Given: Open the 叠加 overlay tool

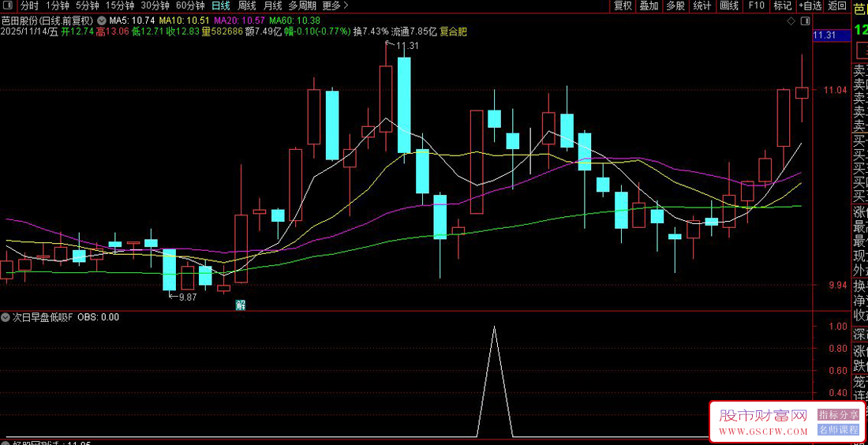Looking at the screenshot, I should (649, 6).
